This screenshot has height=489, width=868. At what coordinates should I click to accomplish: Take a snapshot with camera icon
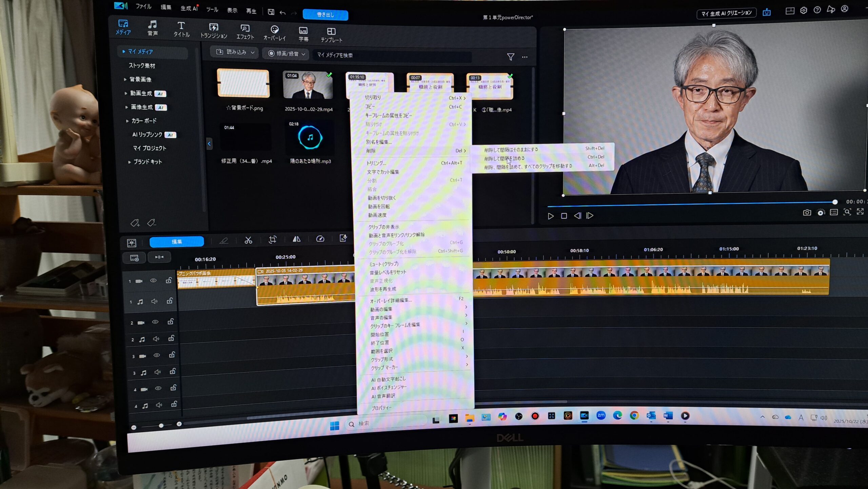807,213
